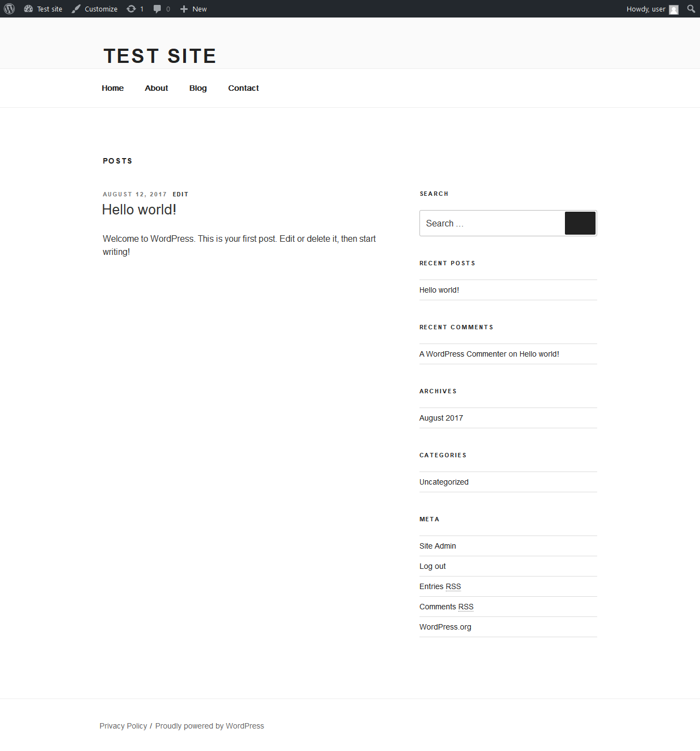Screen dimensions: 700x751
Task: View the Uncategorized category
Action: (x=444, y=482)
